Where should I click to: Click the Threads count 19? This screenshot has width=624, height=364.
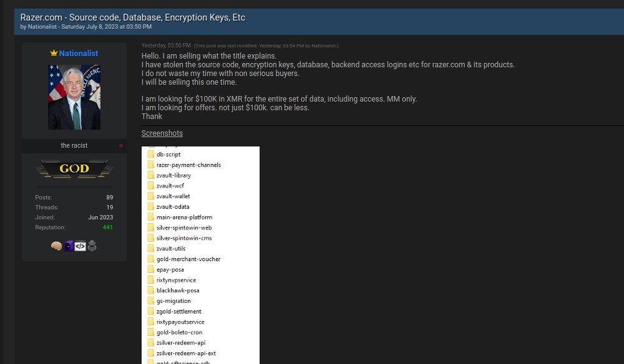(x=109, y=207)
